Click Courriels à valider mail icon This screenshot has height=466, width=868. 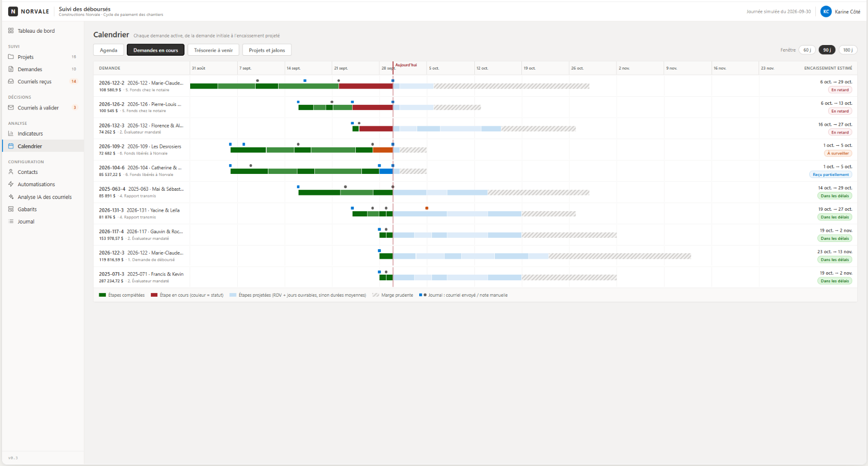(x=11, y=107)
